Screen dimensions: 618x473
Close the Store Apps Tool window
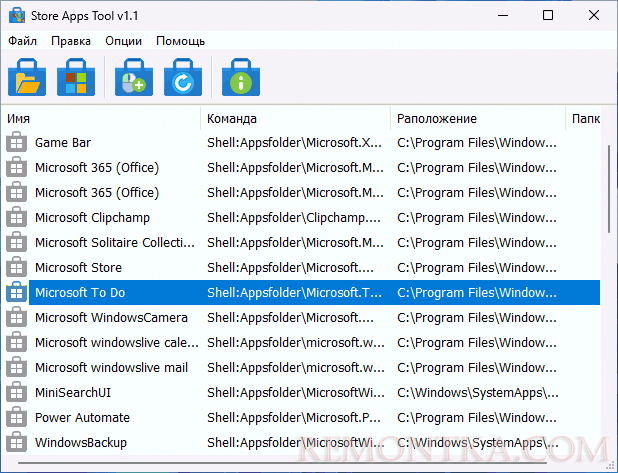click(x=594, y=16)
